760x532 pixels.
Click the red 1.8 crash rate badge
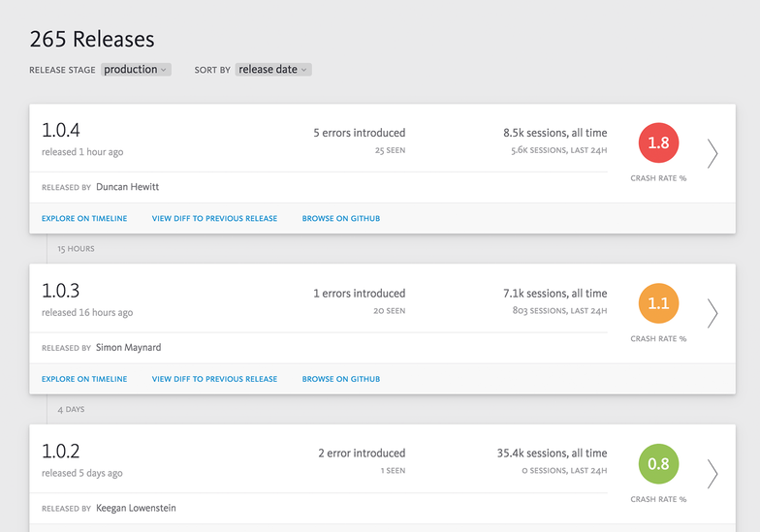click(x=658, y=143)
